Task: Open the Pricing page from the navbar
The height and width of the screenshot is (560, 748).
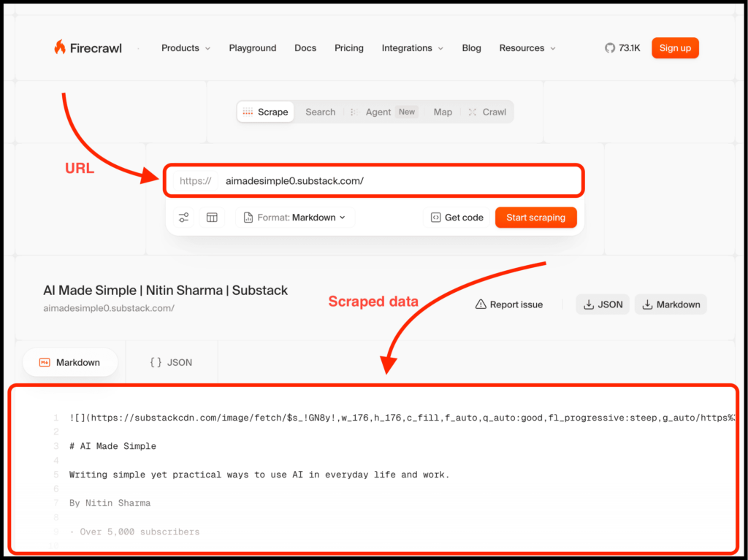Action: click(349, 48)
